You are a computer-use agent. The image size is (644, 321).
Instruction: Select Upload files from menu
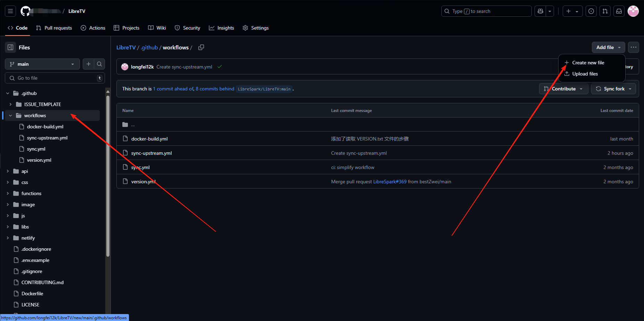pos(592,74)
